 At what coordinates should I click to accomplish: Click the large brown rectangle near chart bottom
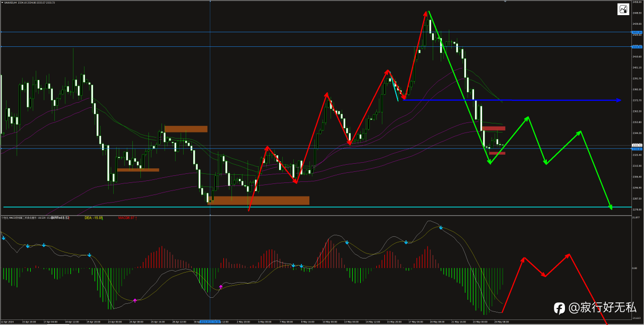[259, 201]
